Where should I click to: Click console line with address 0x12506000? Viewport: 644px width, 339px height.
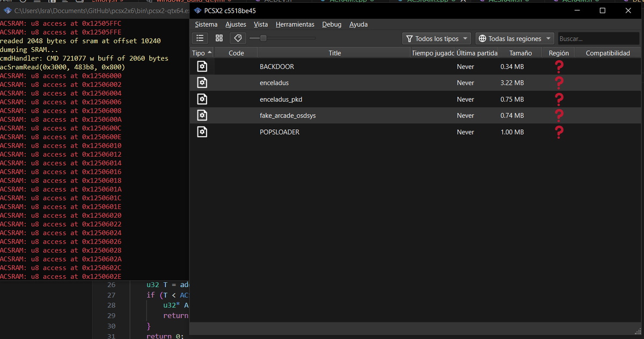[61, 76]
